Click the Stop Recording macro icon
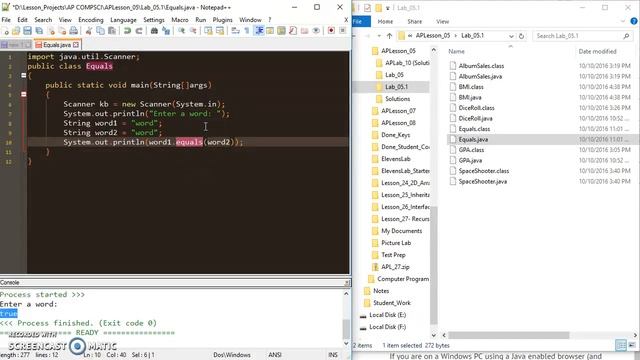Image resolution: width=640 pixels, height=360 pixels. [342, 31]
